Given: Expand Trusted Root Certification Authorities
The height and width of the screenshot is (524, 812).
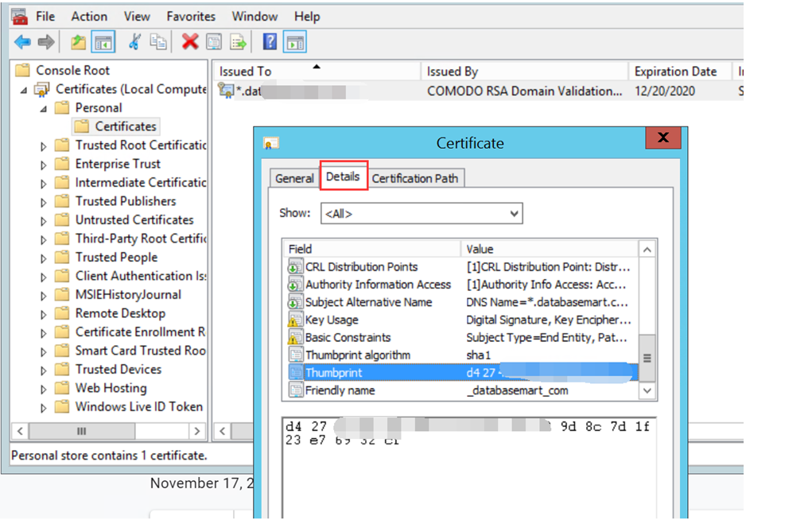Looking at the screenshot, I should [x=44, y=146].
